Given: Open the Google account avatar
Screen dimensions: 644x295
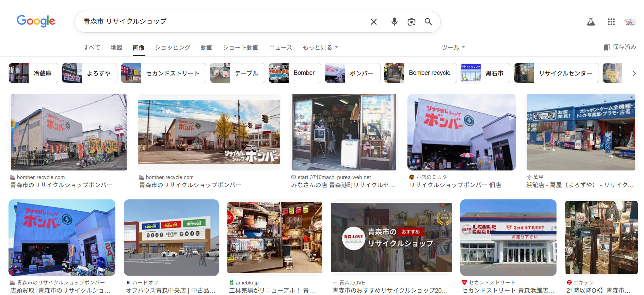Looking at the screenshot, I should coord(630,22).
